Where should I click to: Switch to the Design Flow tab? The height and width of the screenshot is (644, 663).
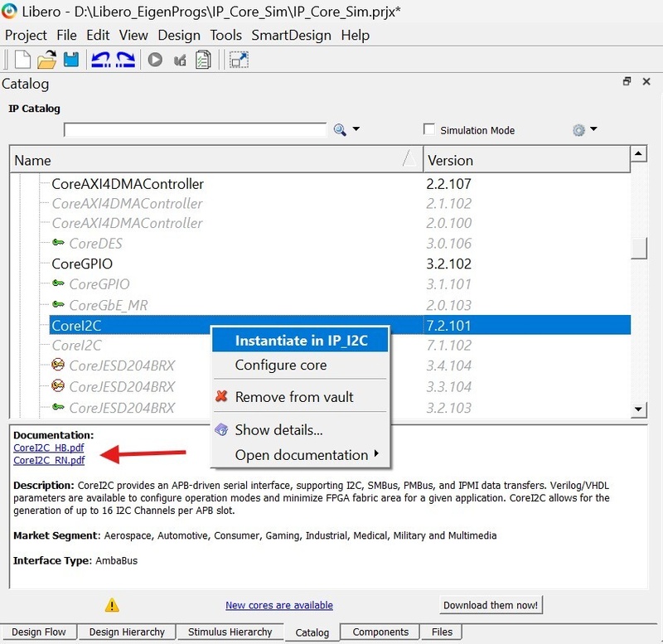(x=38, y=632)
